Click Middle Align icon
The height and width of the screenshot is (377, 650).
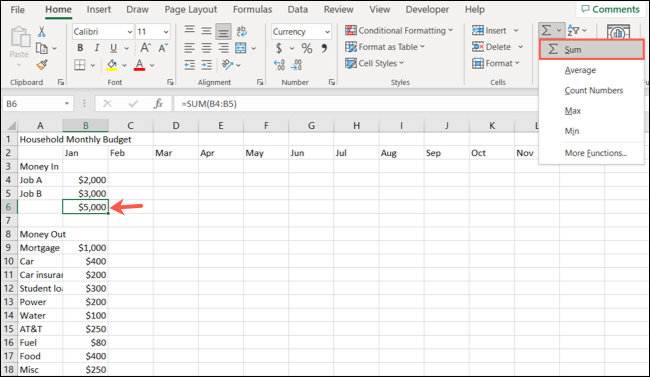(206, 31)
